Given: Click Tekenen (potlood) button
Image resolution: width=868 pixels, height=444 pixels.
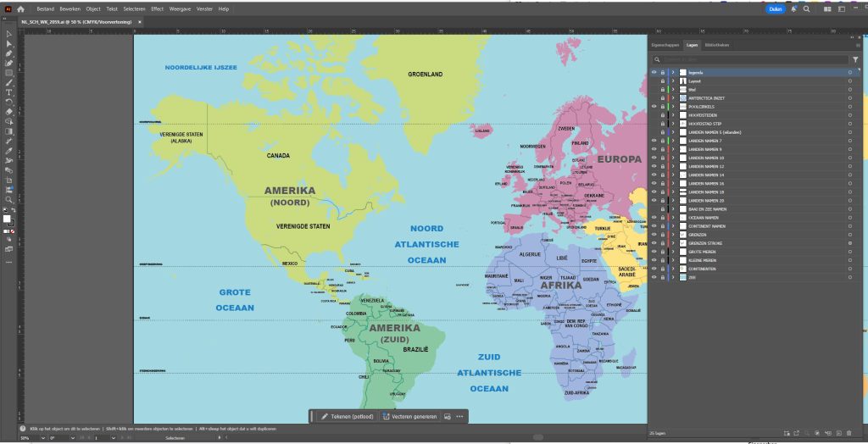Looking at the screenshot, I should [347, 416].
